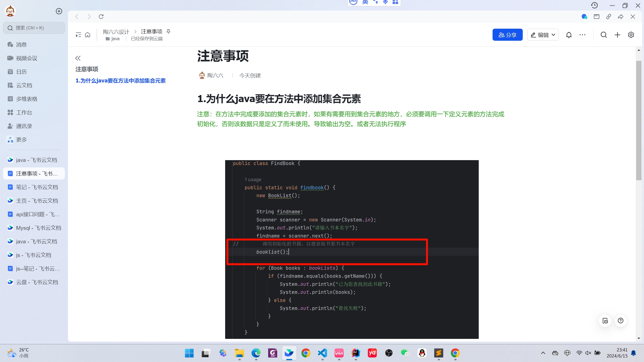644x362 pixels.
Task: Open notifications bell icon
Action: point(569,35)
